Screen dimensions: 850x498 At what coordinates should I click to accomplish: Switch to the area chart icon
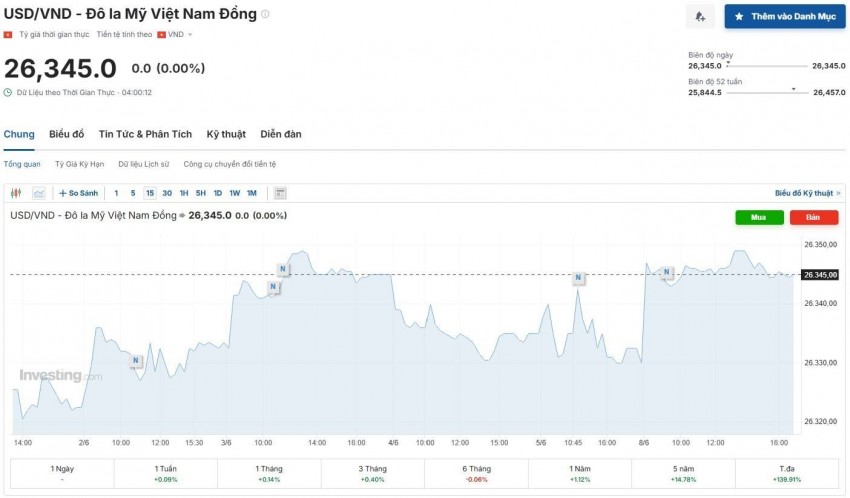point(39,193)
